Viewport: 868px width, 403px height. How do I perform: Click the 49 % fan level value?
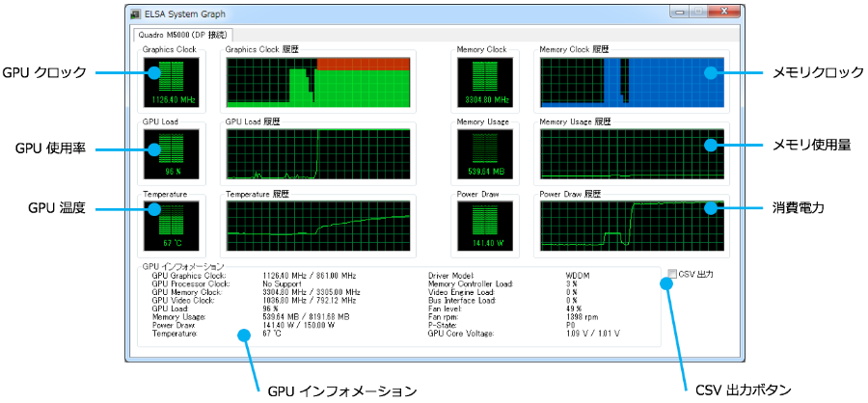574,309
